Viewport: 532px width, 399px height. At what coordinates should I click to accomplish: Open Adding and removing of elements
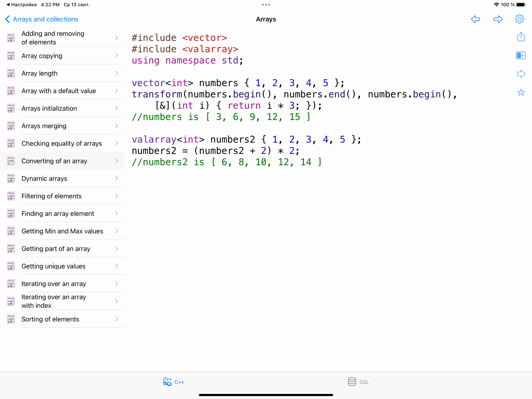point(62,38)
